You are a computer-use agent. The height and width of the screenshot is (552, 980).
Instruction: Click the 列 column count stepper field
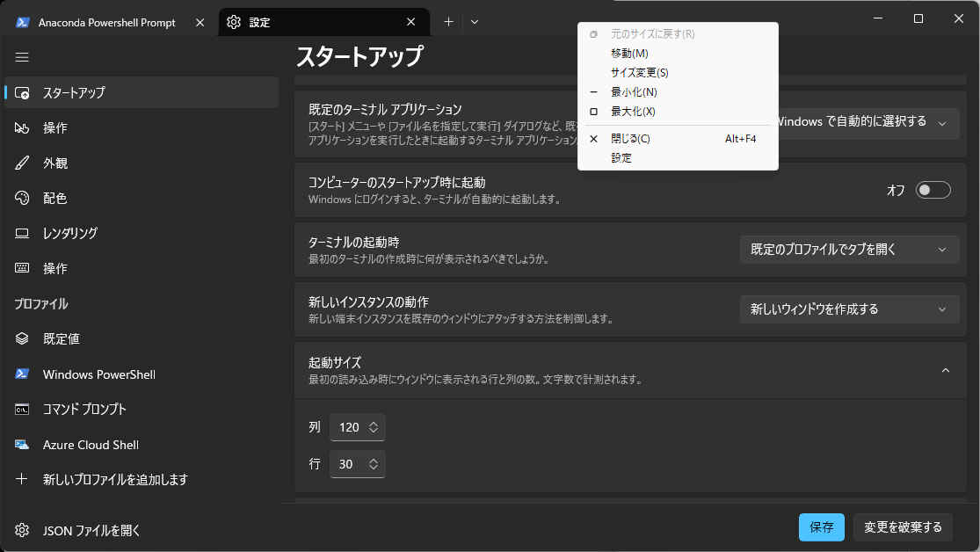(x=357, y=427)
